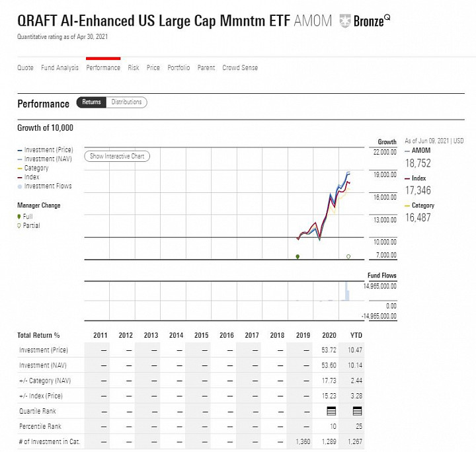Click the Quartile Rank row label

38,411
